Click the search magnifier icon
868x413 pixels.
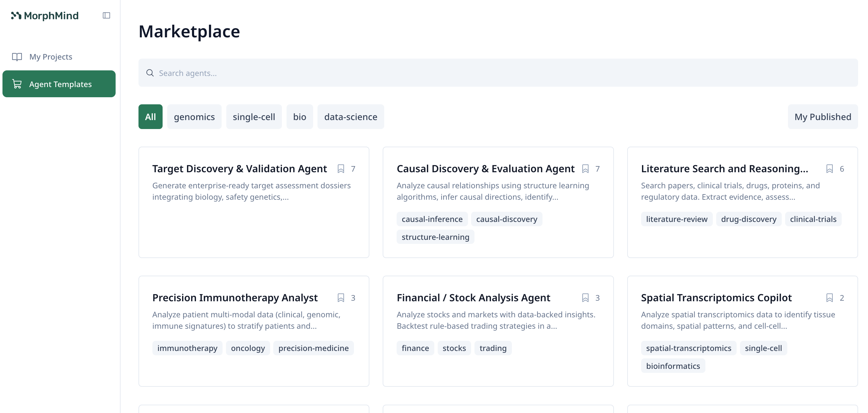click(150, 73)
